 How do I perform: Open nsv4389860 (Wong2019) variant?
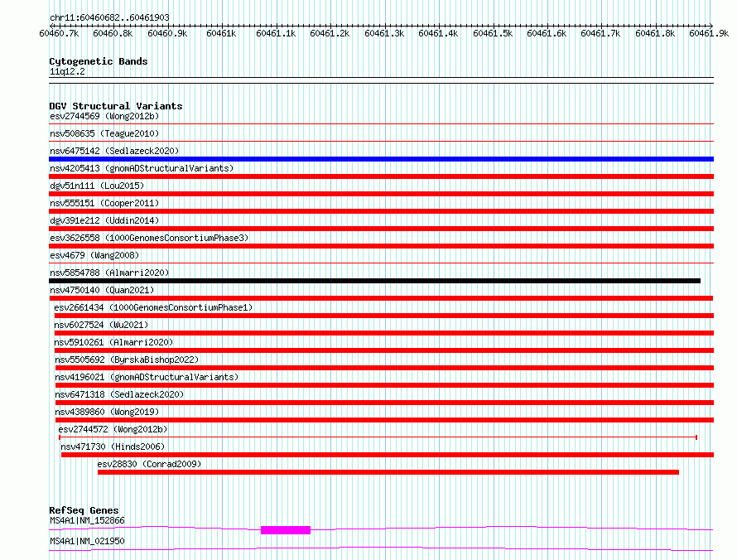[x=107, y=412]
